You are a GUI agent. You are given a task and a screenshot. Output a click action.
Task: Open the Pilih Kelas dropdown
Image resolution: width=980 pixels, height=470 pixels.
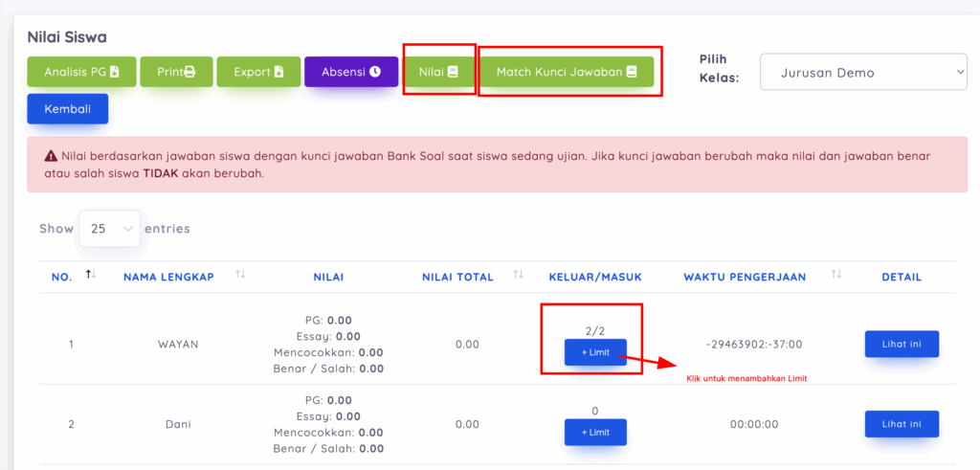[863, 72]
